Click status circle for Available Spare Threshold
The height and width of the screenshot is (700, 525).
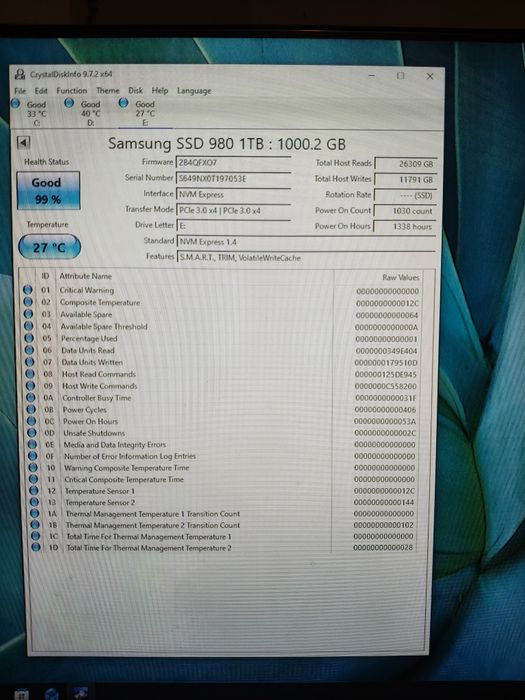tap(29, 326)
